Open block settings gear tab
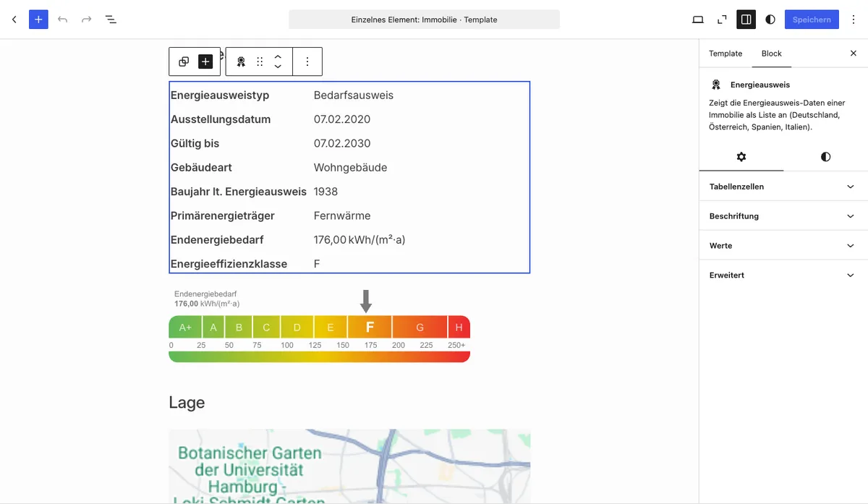 click(741, 157)
